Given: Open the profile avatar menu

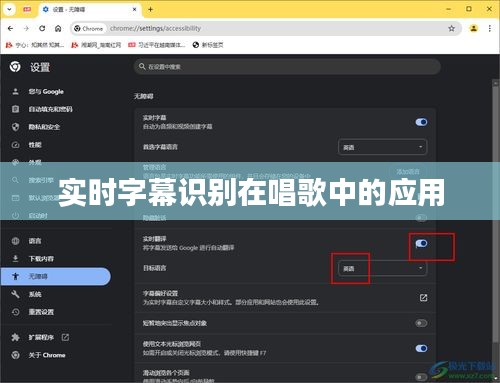Looking at the screenshot, I should 473,29.
